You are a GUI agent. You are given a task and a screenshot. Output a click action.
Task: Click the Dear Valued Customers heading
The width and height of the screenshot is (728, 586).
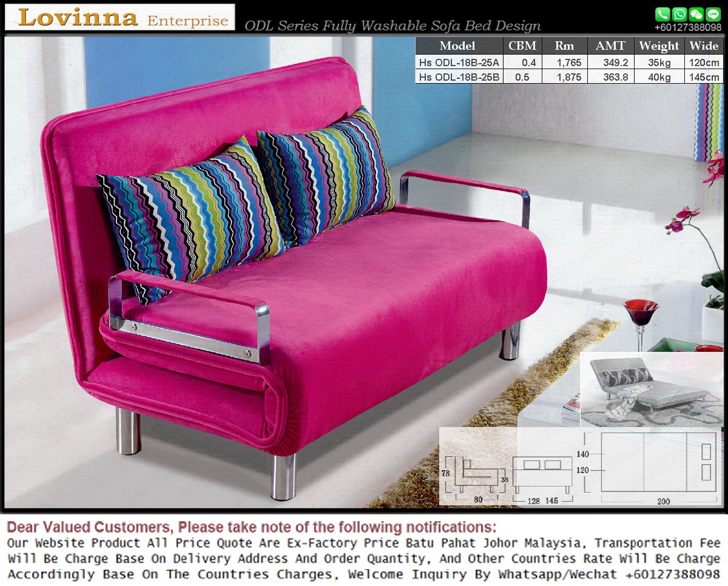251,526
